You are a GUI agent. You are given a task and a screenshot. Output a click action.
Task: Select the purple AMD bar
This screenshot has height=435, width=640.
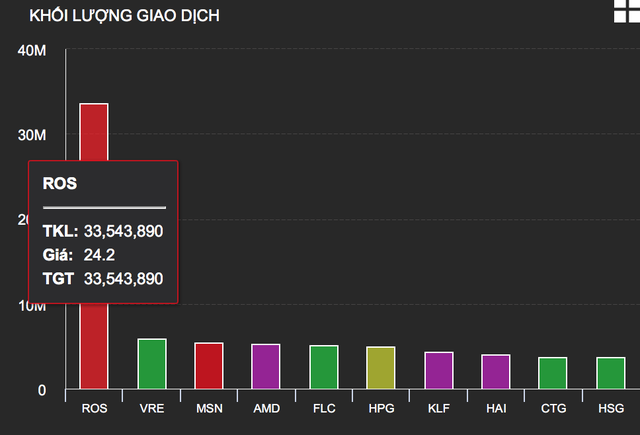click(x=266, y=367)
